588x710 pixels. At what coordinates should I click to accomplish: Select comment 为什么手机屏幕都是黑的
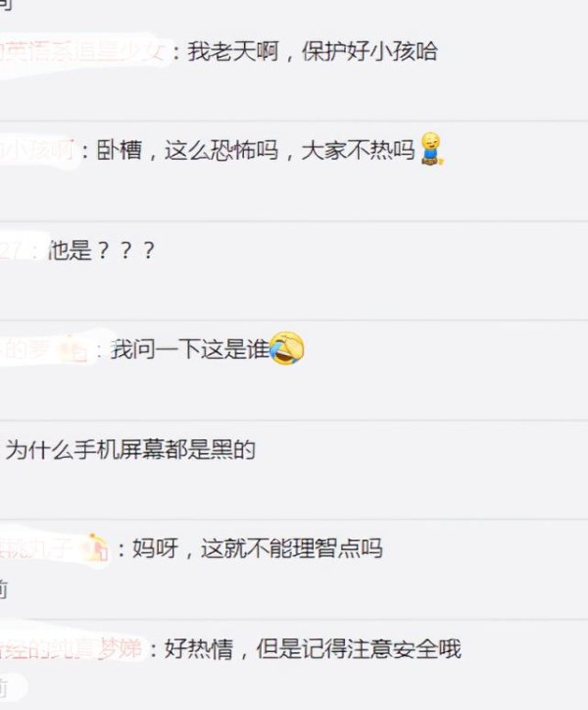[130, 450]
